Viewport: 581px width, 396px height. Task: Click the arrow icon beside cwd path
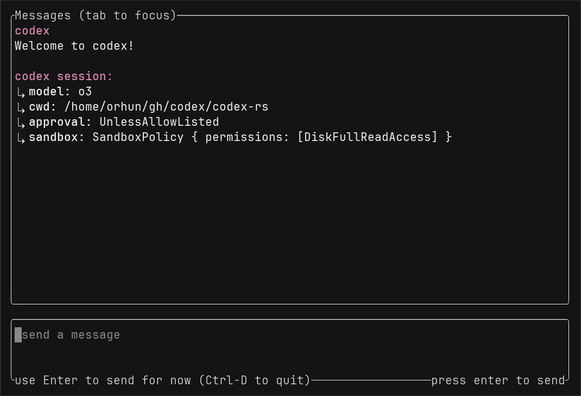pyautogui.click(x=21, y=107)
